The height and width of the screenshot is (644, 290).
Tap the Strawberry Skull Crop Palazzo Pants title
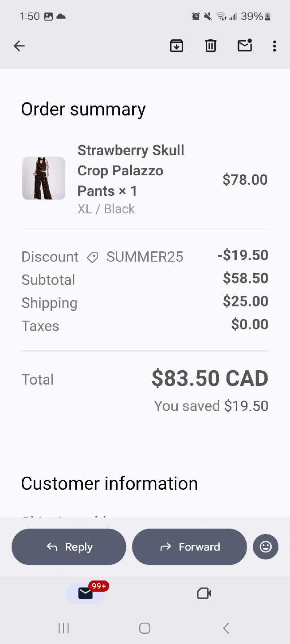[131, 170]
